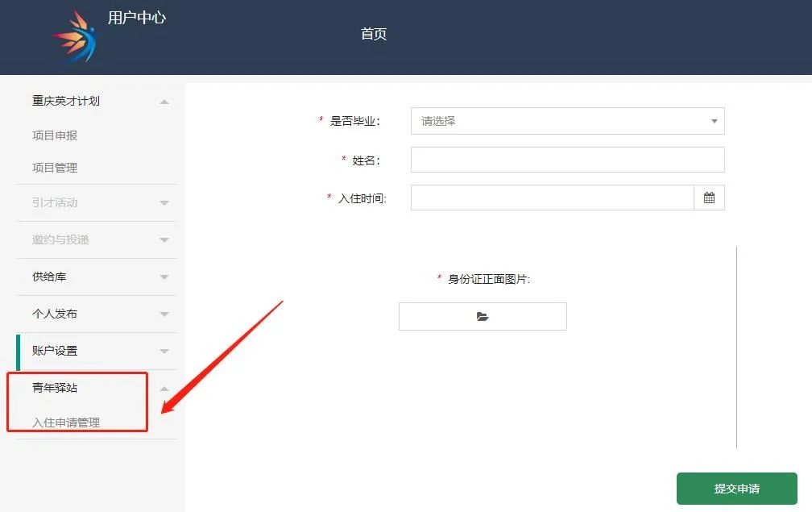812x512 pixels.
Task: Click into the 入住时间 date field
Action: click(x=552, y=198)
